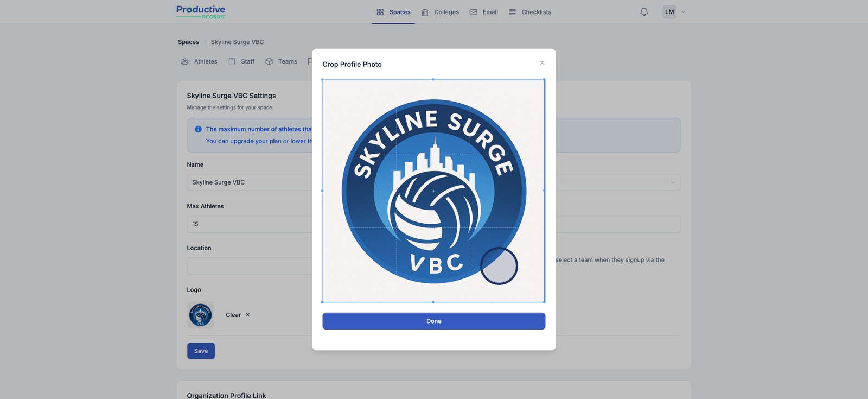Click the Skyline Surge VBC breadcrumb
The image size is (868, 399).
pos(237,42)
